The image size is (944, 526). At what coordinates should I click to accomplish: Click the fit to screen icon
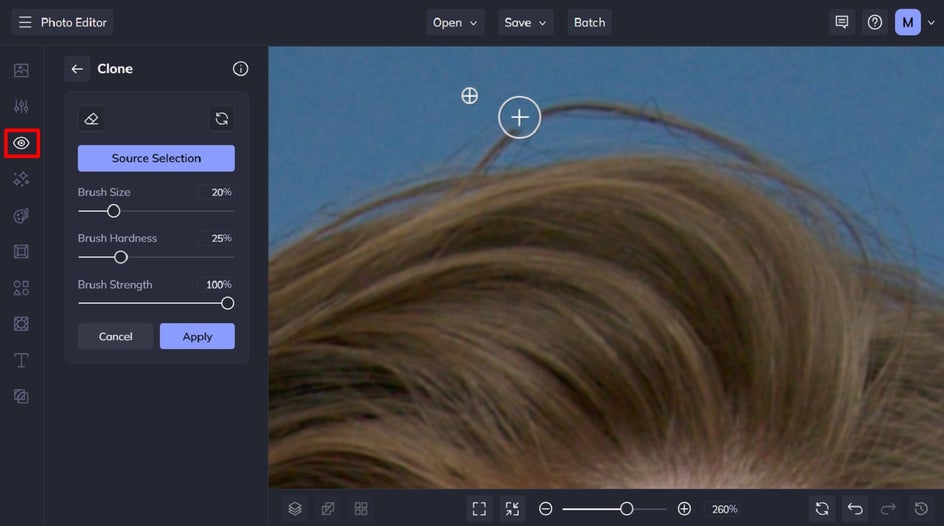point(479,509)
